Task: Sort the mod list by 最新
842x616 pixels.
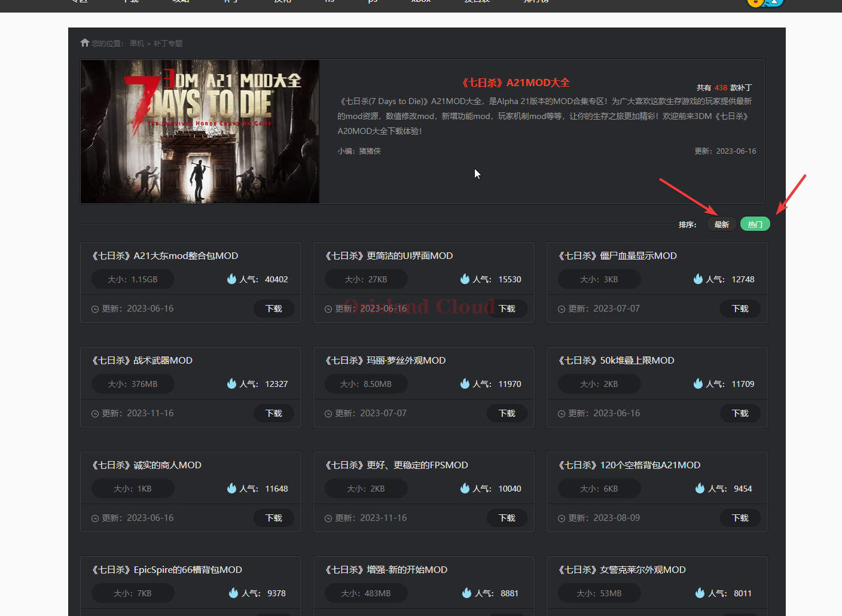Action: point(721,224)
